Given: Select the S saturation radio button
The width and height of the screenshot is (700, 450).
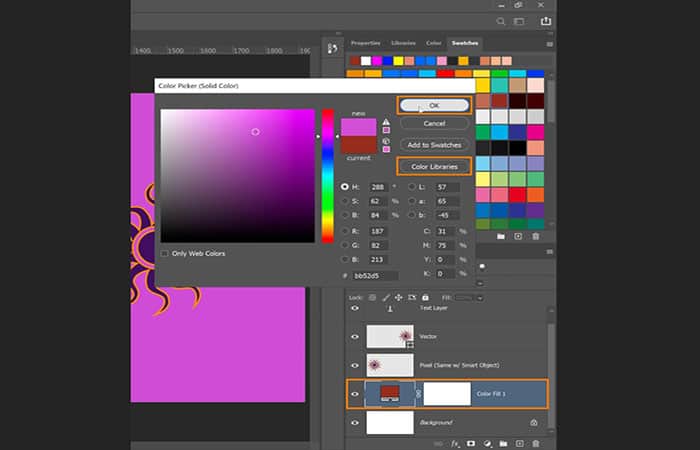Looking at the screenshot, I should pyautogui.click(x=345, y=200).
